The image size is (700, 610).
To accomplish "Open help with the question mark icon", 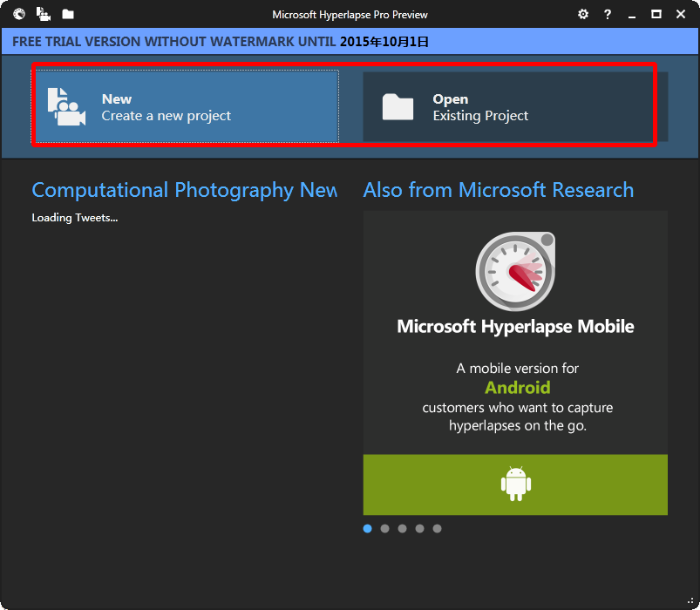I will click(x=608, y=14).
